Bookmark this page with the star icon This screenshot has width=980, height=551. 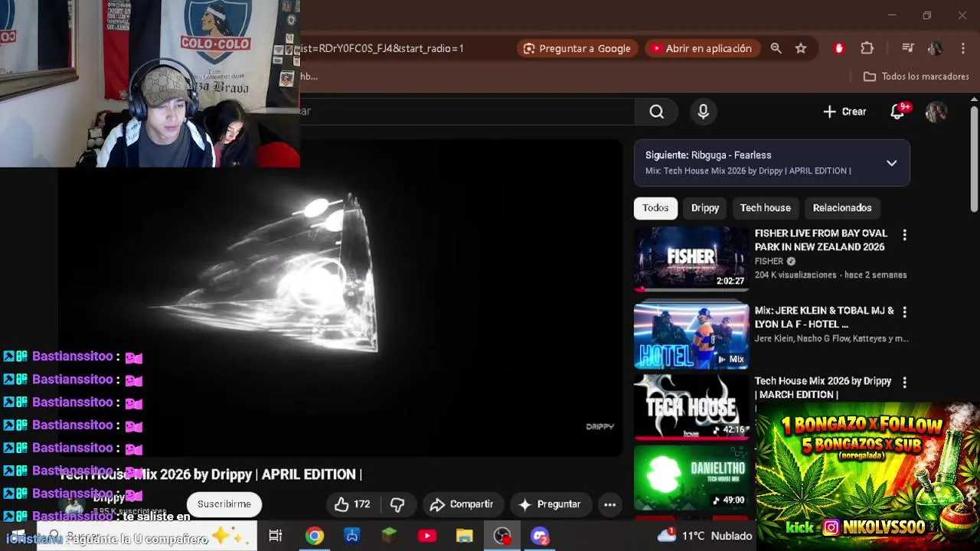pyautogui.click(x=801, y=48)
